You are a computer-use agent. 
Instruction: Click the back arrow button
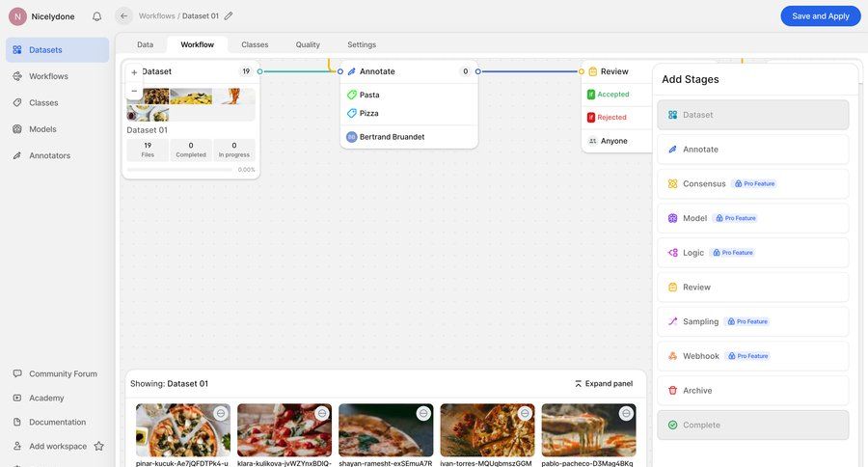tap(123, 15)
